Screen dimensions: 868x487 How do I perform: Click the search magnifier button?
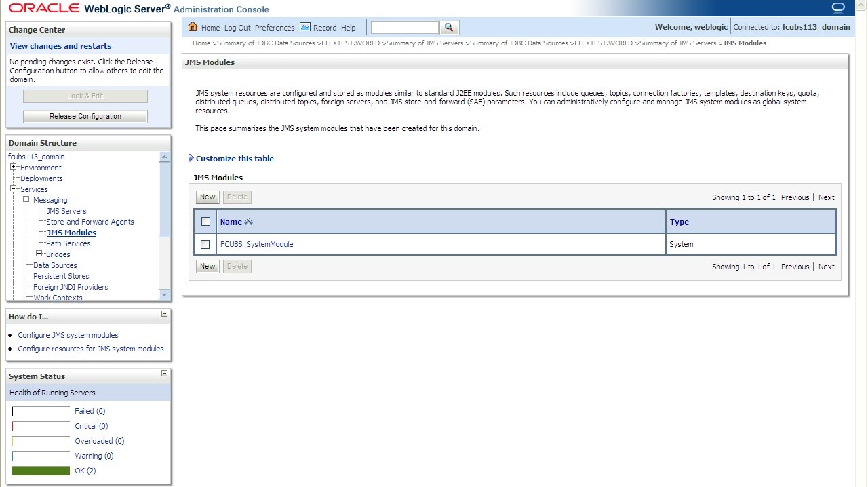pyautogui.click(x=449, y=28)
